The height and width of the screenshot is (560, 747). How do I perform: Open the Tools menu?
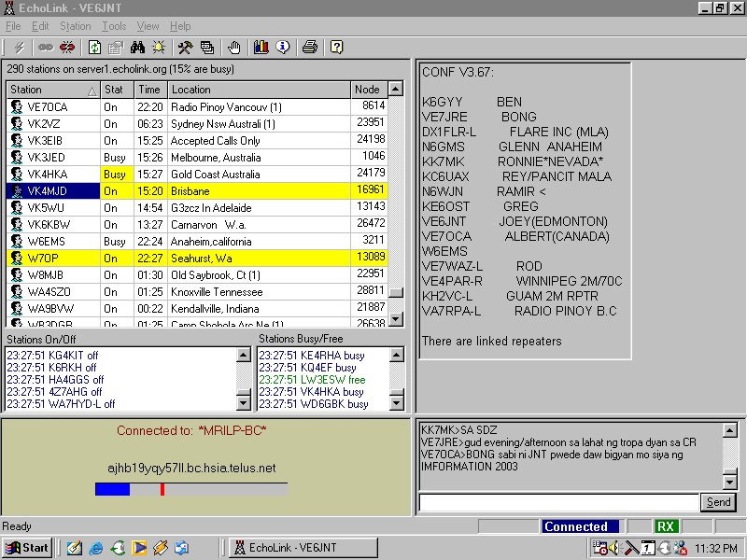coord(114,26)
